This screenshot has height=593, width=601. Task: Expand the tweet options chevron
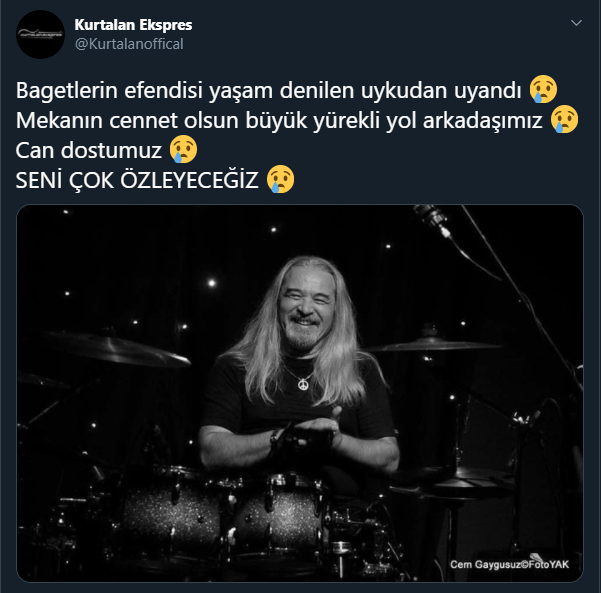(576, 23)
